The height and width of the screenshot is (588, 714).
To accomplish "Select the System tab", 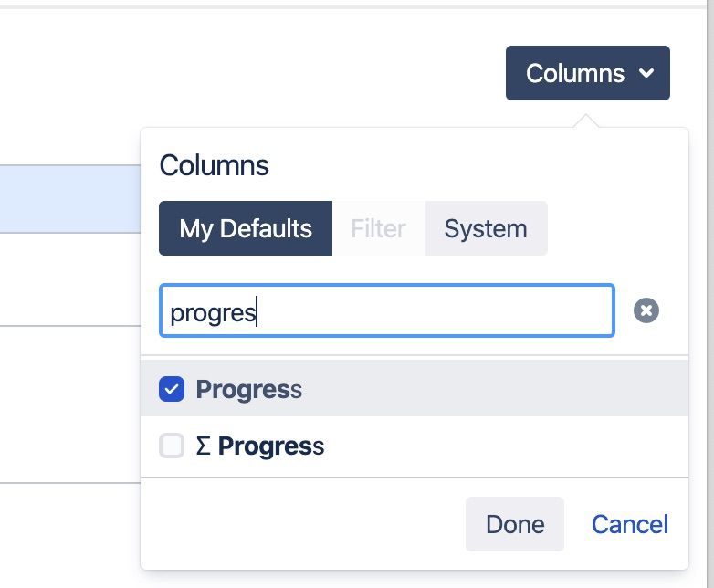I will [486, 228].
